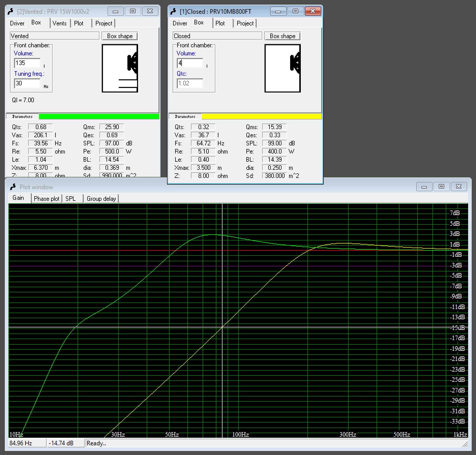The image size is (476, 455).
Task: Select the Qtc field showing 1.02
Action: pos(189,83)
